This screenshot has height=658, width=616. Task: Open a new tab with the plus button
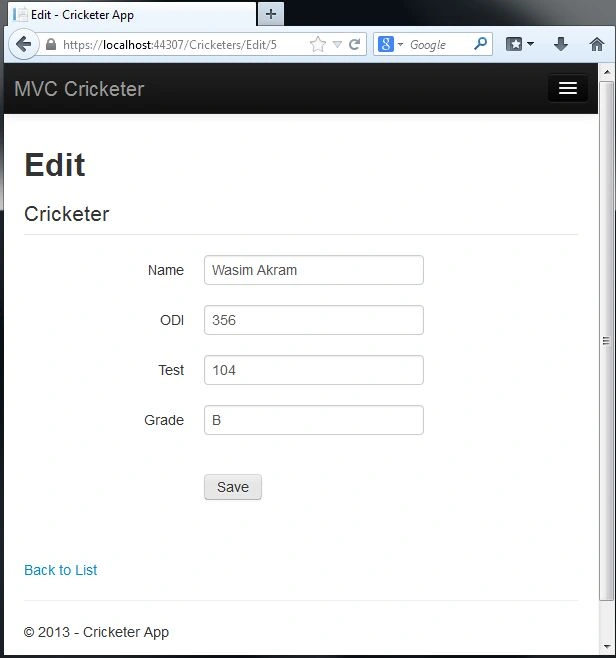pos(271,14)
